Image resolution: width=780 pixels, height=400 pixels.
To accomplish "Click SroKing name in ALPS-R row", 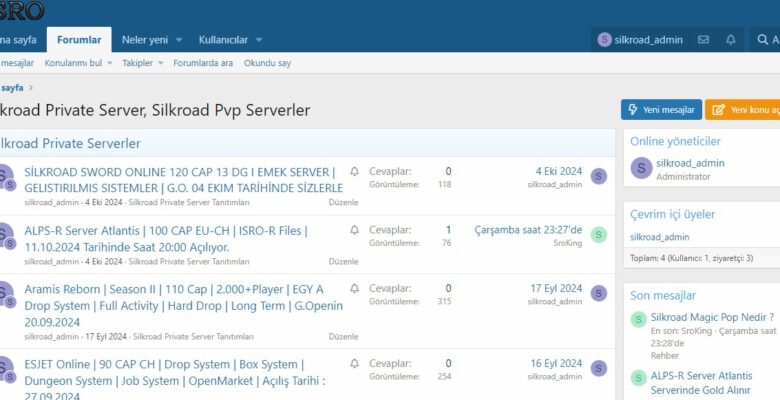I will (568, 243).
